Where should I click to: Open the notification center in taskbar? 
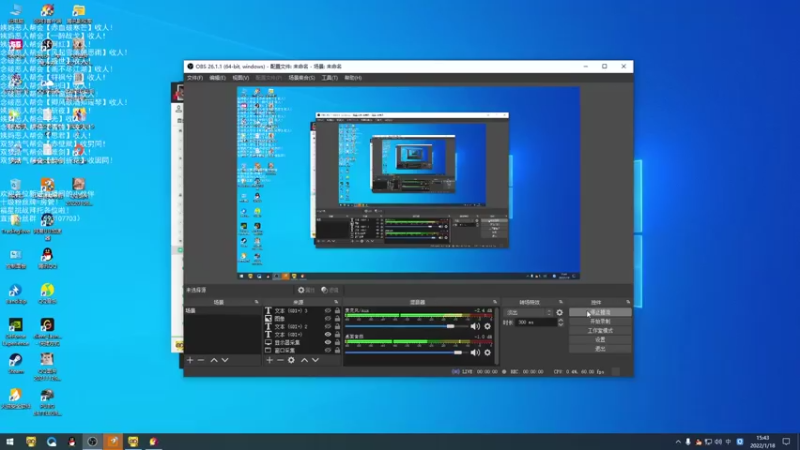[x=786, y=441]
